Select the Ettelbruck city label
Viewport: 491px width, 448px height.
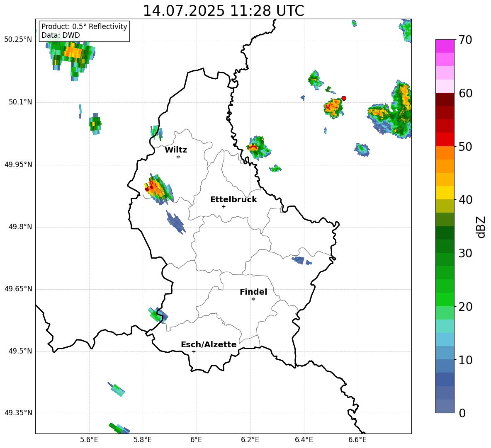233,200
